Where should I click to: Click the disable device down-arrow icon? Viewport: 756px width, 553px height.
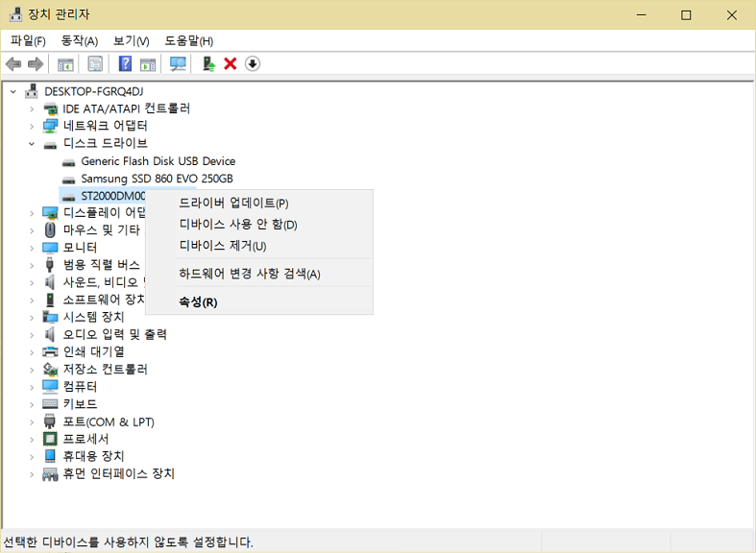pos(253,63)
